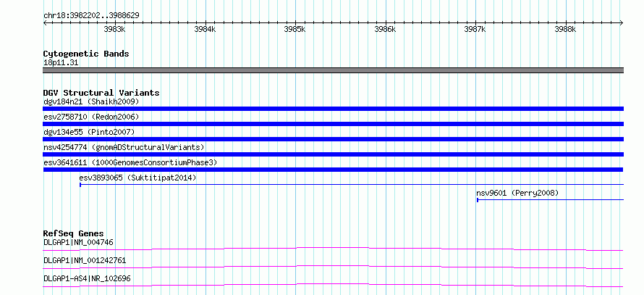Click the thin line feature of esv3893065
This screenshot has width=644, height=295.
click(352, 185)
